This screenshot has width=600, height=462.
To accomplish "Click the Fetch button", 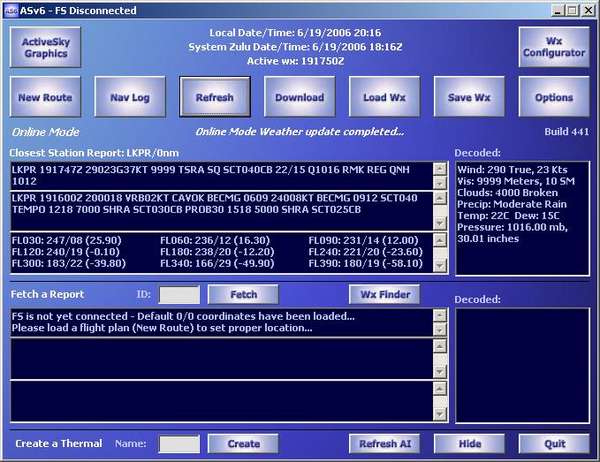I will coord(243,294).
